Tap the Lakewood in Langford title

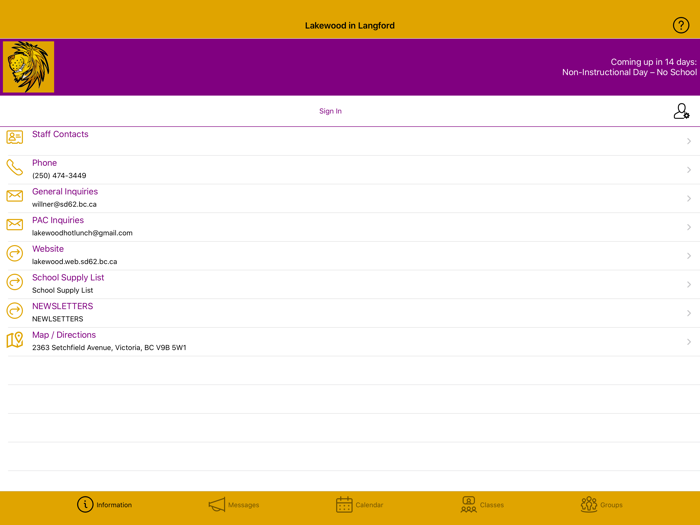(x=350, y=25)
